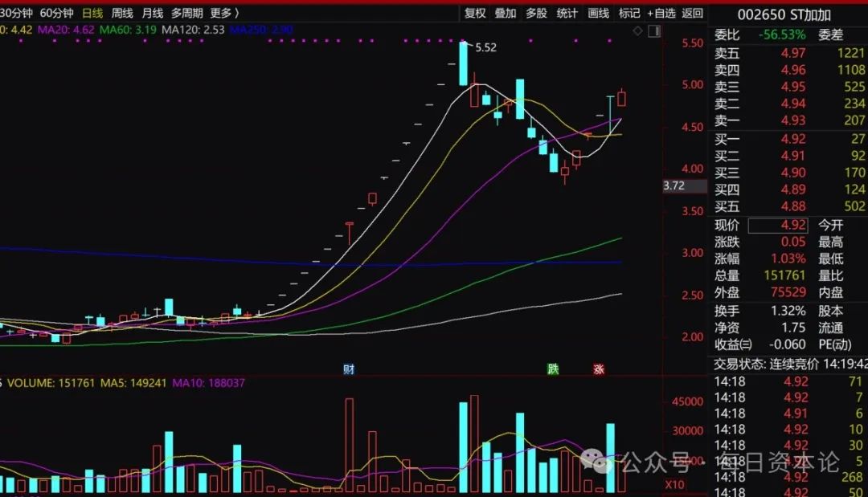Screen dimensions: 868x497
Task: Expand the 更多 periods menu
Action: coord(224,13)
